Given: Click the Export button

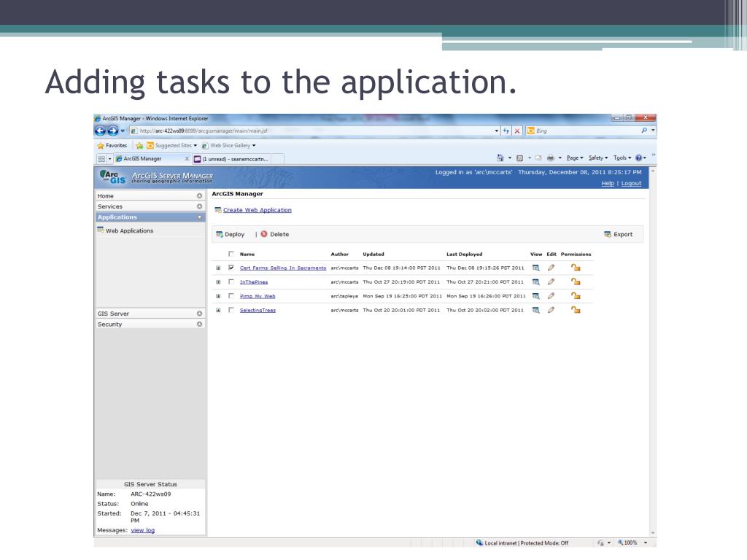Looking at the screenshot, I should pos(619,234).
